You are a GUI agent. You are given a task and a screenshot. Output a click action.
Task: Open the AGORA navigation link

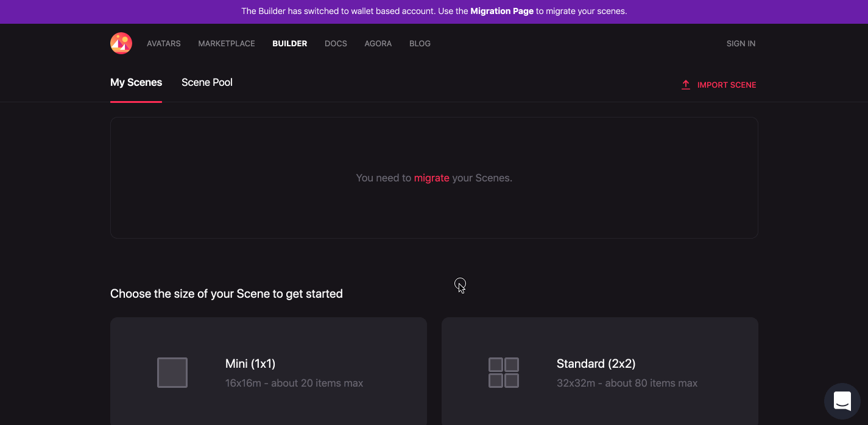point(378,43)
